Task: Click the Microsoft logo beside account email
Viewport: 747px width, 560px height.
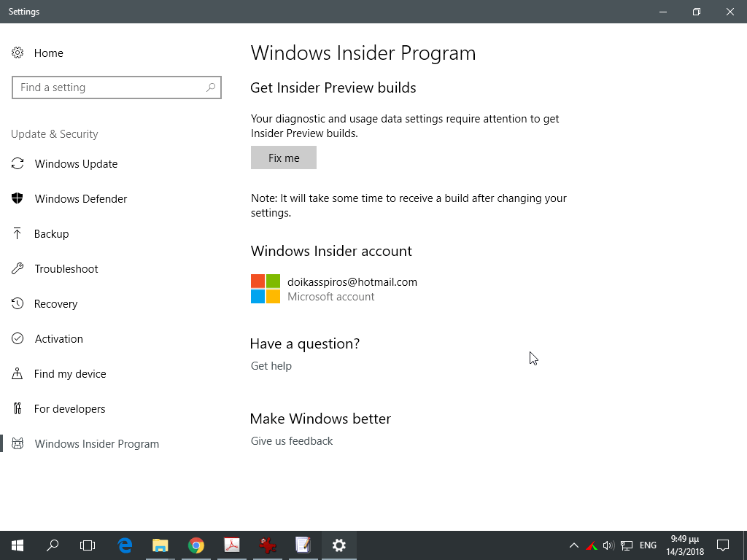Action: [266, 289]
